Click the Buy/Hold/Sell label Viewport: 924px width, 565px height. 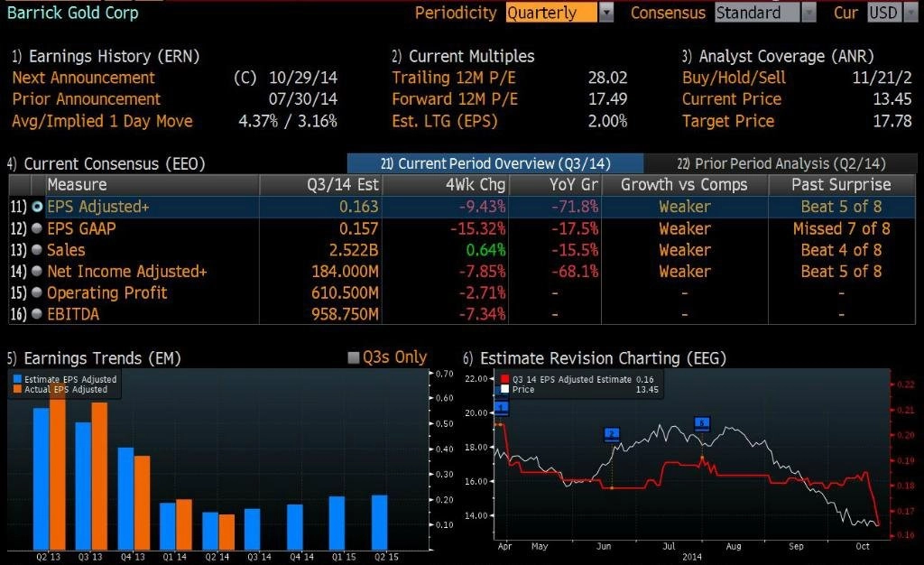(735, 78)
